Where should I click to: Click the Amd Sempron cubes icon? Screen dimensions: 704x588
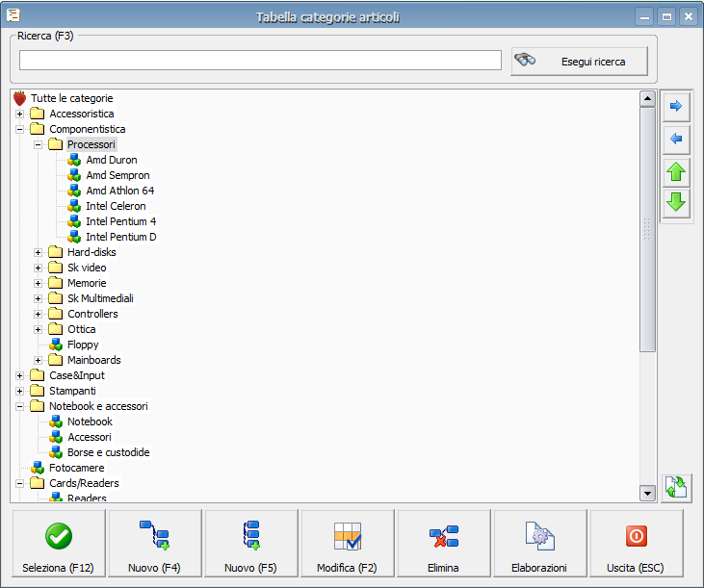point(74,175)
